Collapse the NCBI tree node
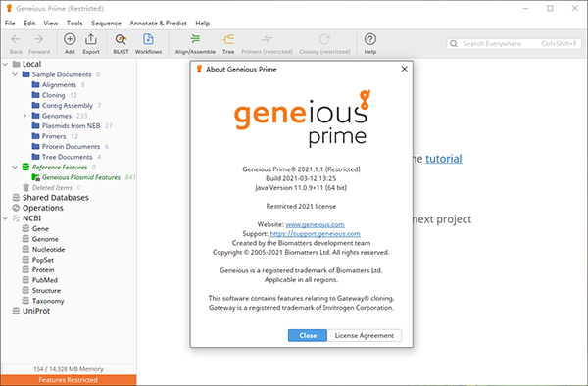588x386 pixels. coord(5,218)
